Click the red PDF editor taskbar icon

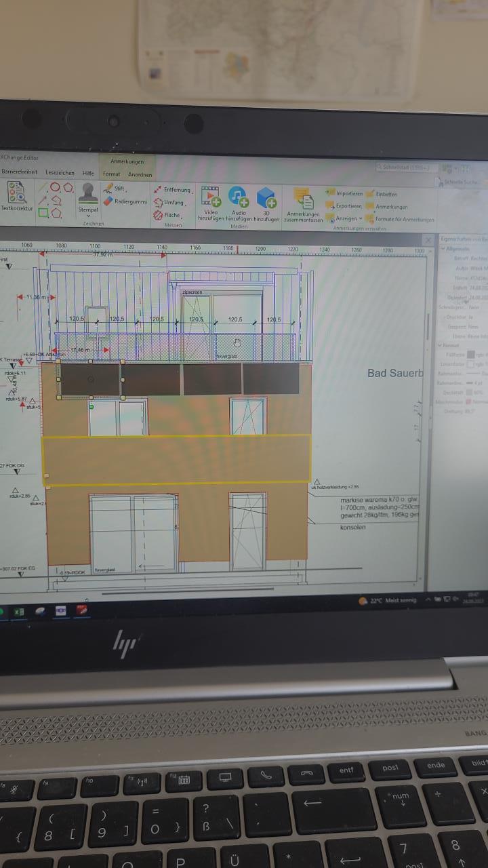(x=82, y=610)
